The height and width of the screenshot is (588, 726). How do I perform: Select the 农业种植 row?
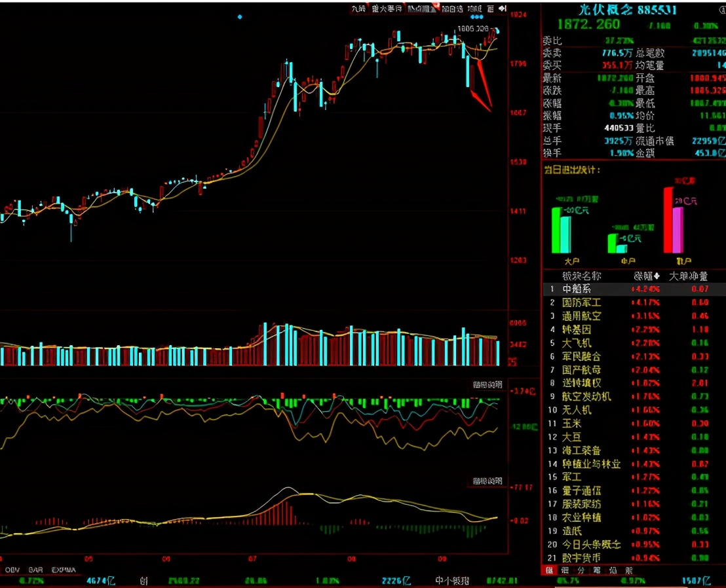634,517
